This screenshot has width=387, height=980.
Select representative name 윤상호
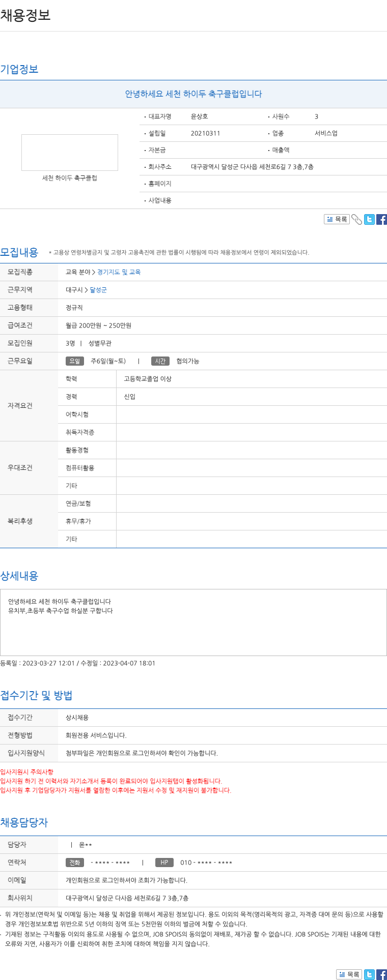200,116
